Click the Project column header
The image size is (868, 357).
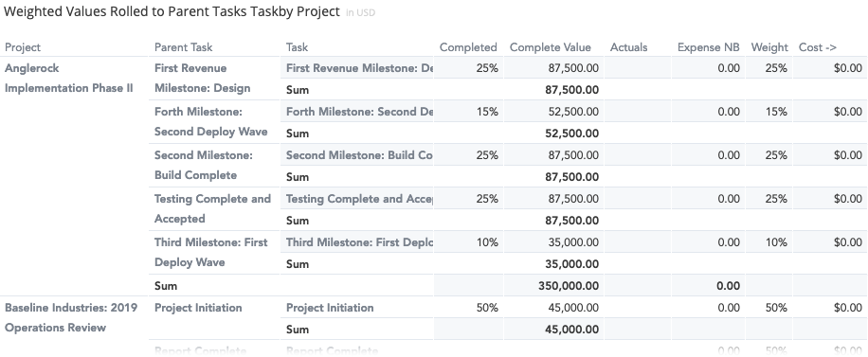[x=23, y=47]
